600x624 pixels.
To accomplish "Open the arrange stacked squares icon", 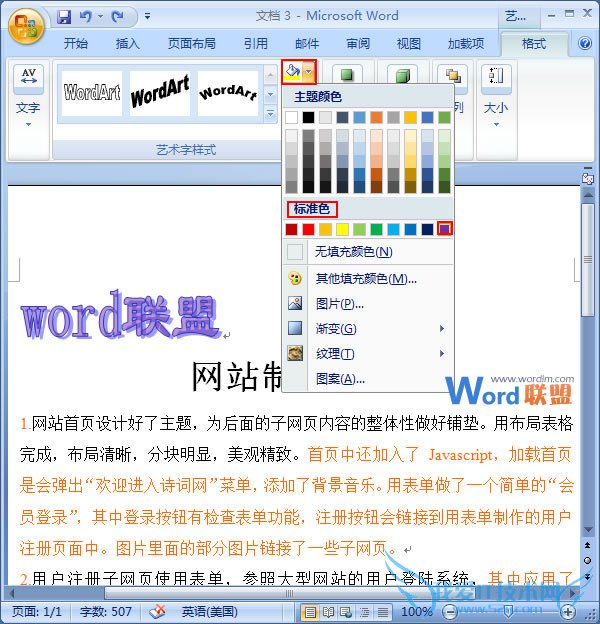I will pos(453,76).
